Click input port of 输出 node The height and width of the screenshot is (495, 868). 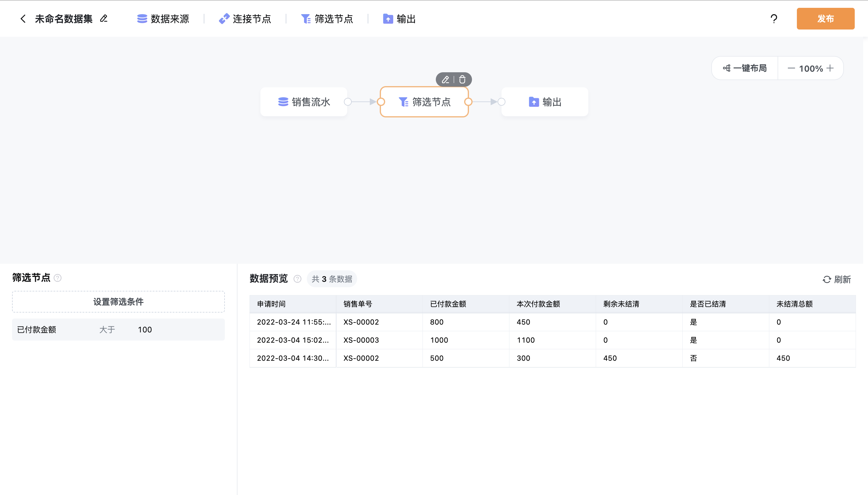502,102
